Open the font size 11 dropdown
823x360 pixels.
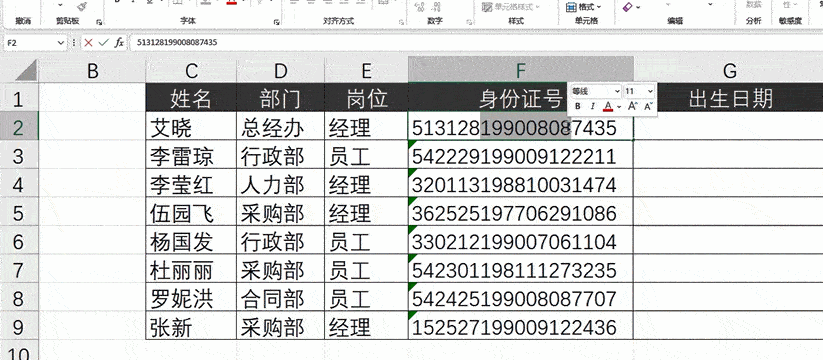[650, 91]
